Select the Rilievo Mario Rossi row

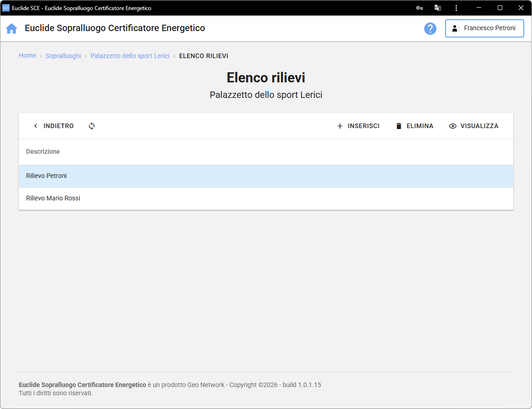click(x=266, y=199)
